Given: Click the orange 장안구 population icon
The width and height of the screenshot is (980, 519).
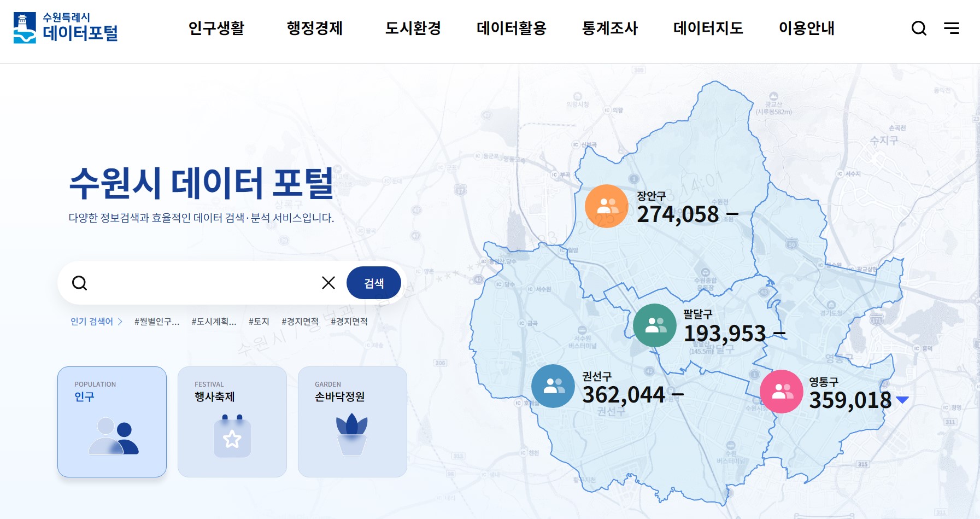Looking at the screenshot, I should [x=606, y=206].
